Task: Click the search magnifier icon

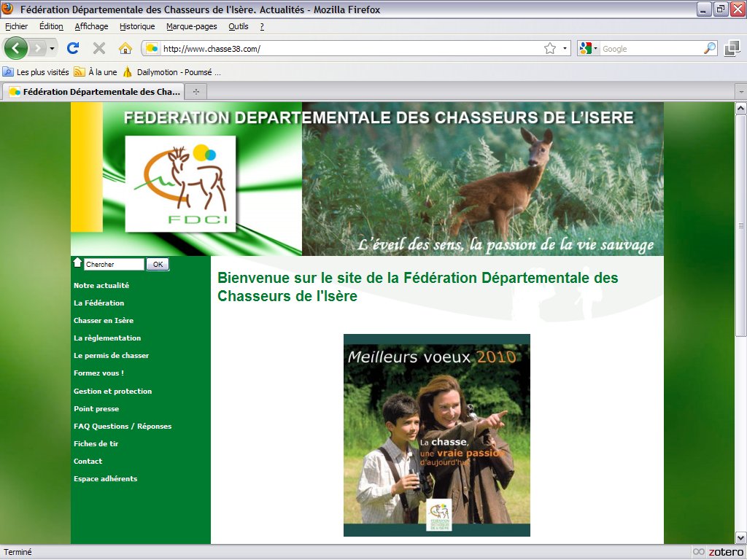Action: [x=709, y=49]
